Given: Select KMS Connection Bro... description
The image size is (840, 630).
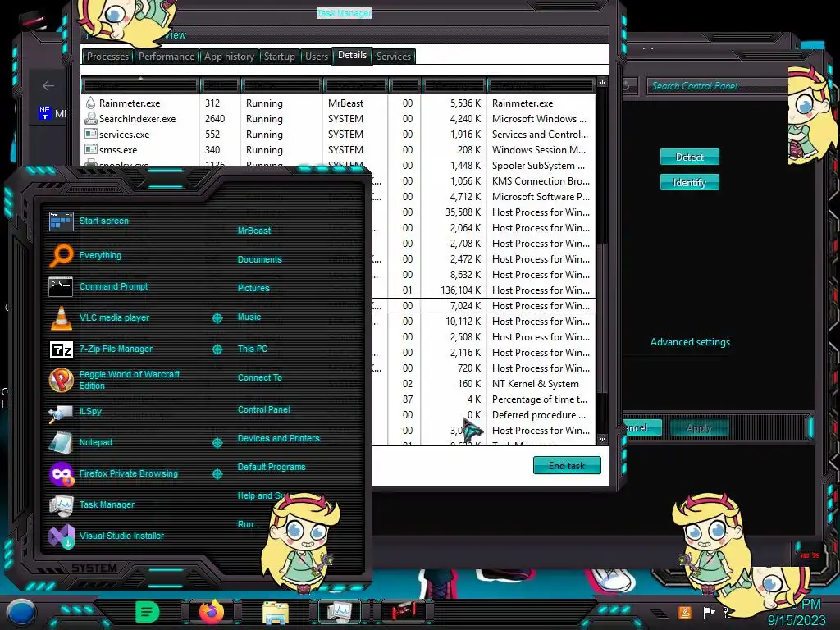Looking at the screenshot, I should pyautogui.click(x=541, y=181).
